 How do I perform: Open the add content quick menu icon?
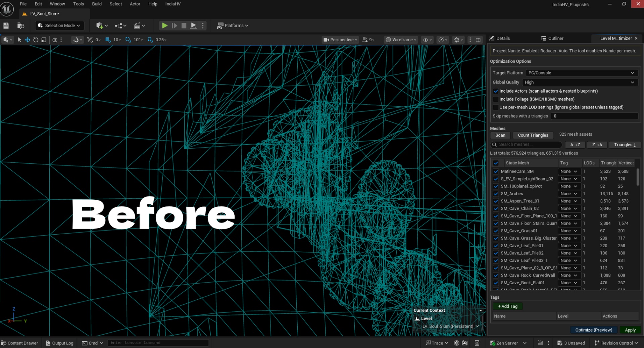(102, 26)
